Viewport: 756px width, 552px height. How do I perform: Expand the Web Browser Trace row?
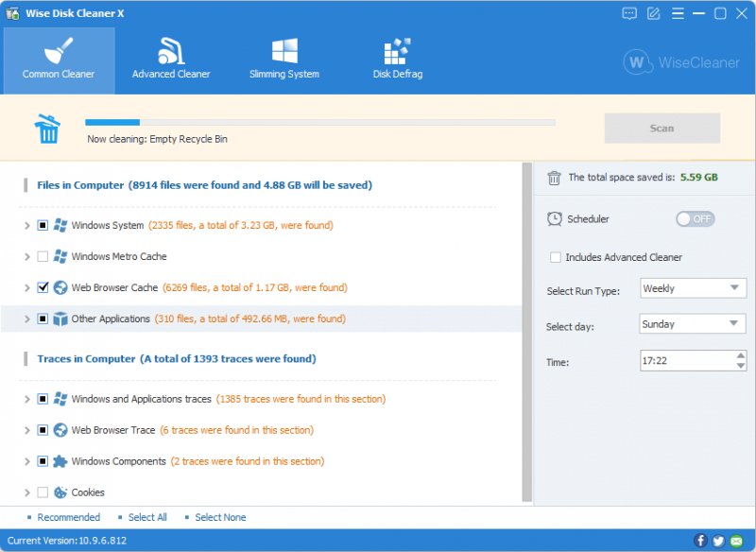27,430
